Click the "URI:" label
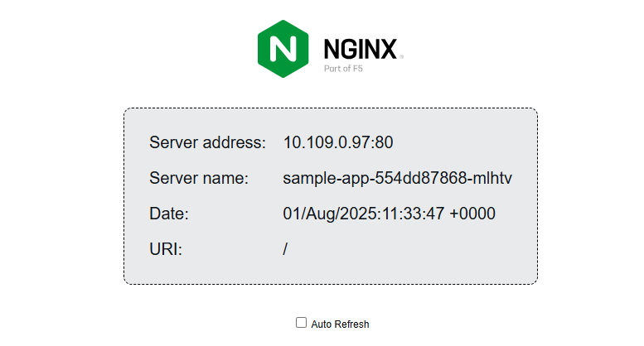 coord(166,249)
